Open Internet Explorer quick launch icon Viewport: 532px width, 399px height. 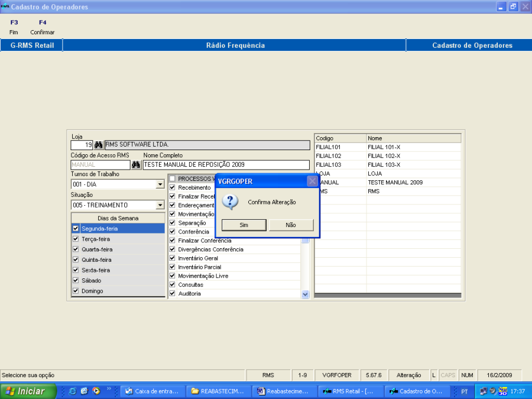72,391
